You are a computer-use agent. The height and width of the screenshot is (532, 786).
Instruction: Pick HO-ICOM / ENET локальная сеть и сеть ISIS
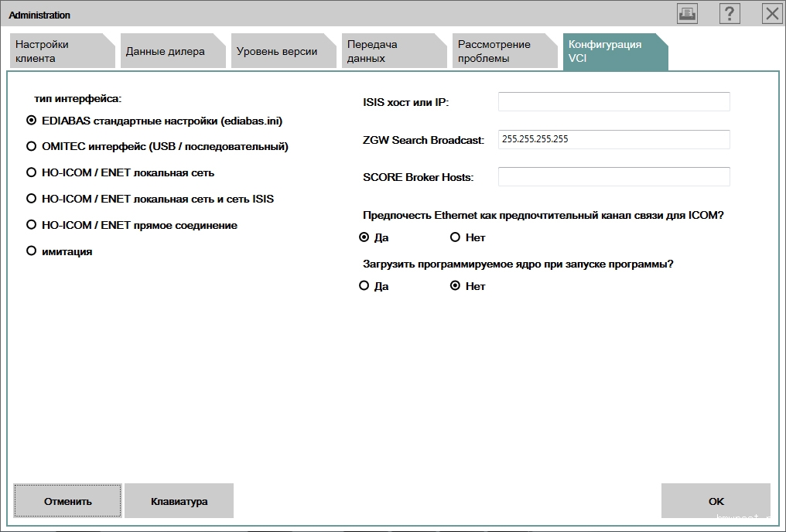(x=32, y=199)
